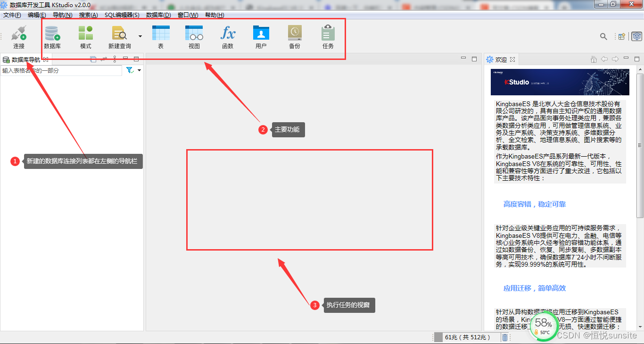Close the 欢迎 (Welcome) tab

pyautogui.click(x=512, y=59)
